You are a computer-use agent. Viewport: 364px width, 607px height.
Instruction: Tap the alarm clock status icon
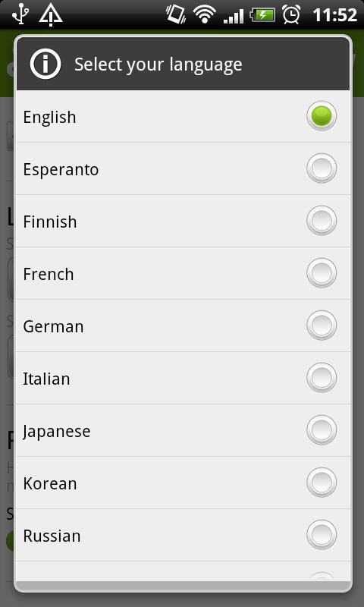[x=291, y=14]
